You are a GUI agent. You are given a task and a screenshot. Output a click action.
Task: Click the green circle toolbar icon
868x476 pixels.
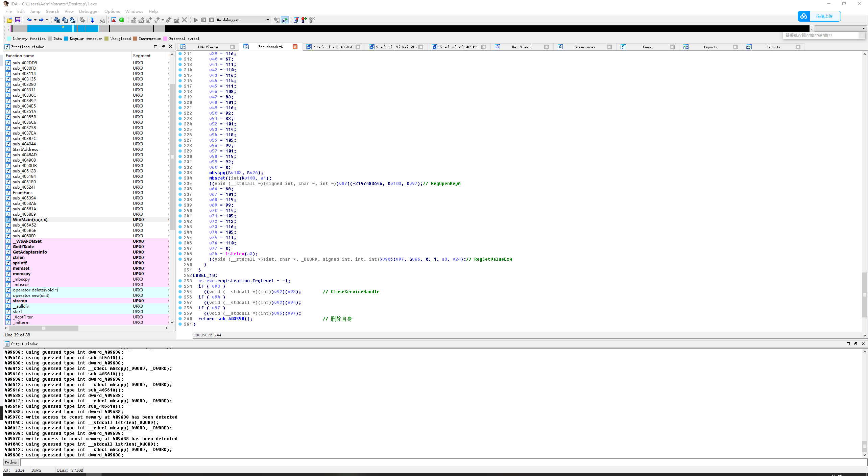click(x=122, y=20)
